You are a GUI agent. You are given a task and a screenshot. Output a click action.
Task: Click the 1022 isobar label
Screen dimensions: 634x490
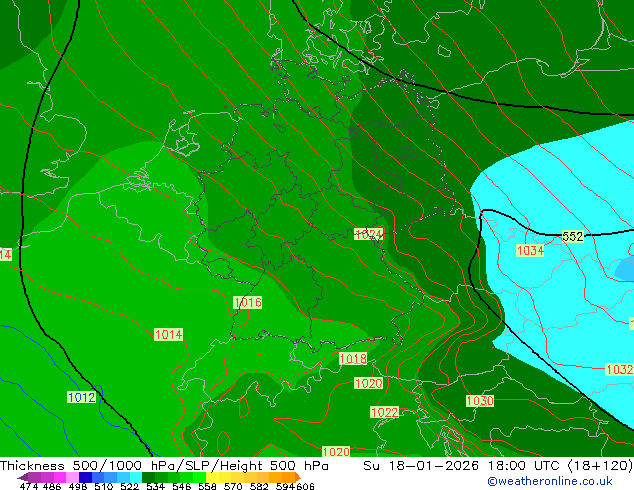point(385,412)
